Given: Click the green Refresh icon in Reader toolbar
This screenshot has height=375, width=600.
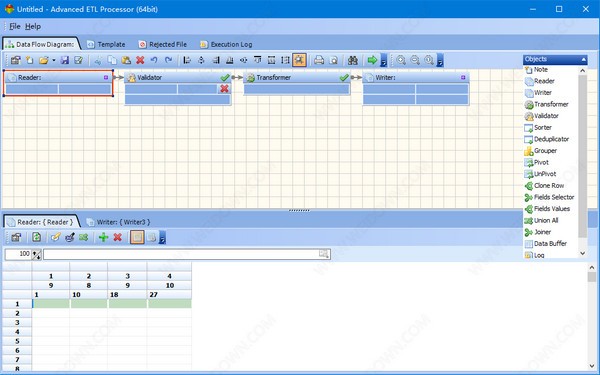Looking at the screenshot, I should point(37,237).
